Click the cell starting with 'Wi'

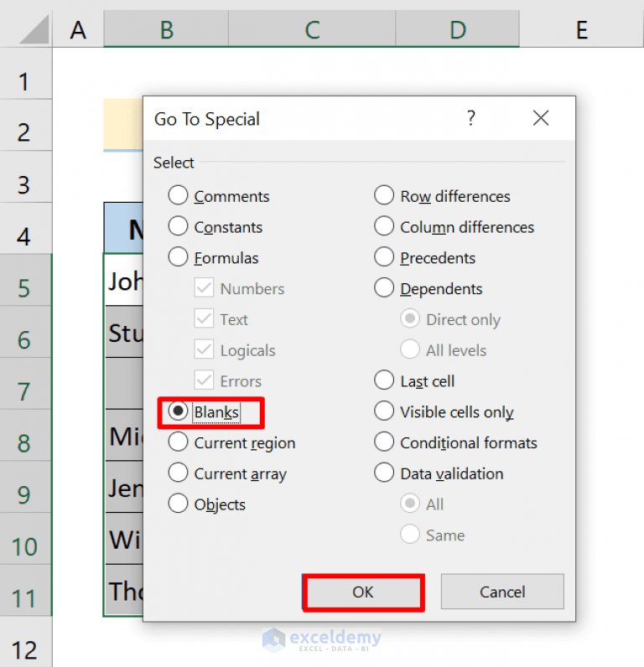click(x=124, y=539)
